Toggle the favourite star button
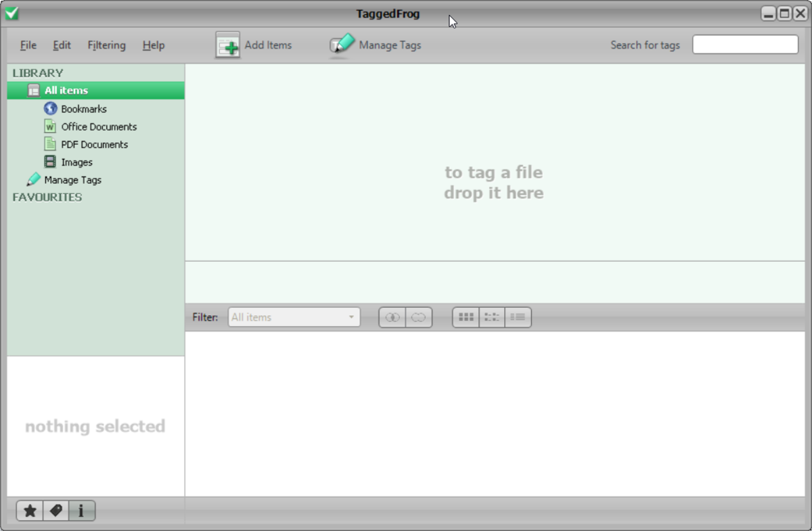Image resolution: width=812 pixels, height=531 pixels. pyautogui.click(x=29, y=511)
